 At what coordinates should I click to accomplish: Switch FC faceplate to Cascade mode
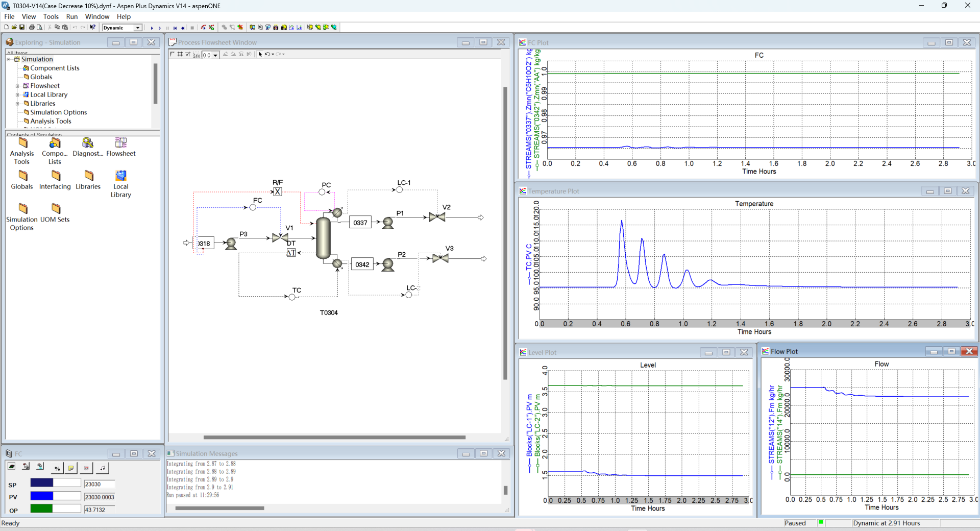pos(40,467)
